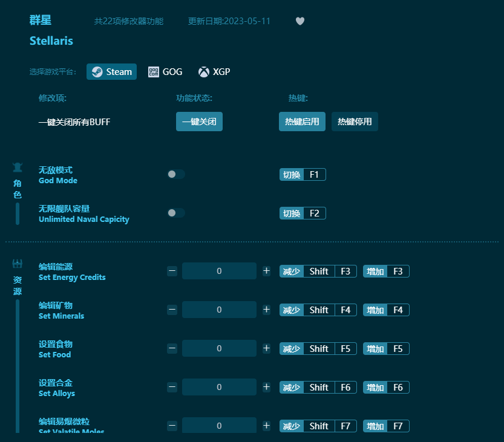The height and width of the screenshot is (442, 504).
Task: Enable the God Mode toggle switch
Action: (x=175, y=174)
